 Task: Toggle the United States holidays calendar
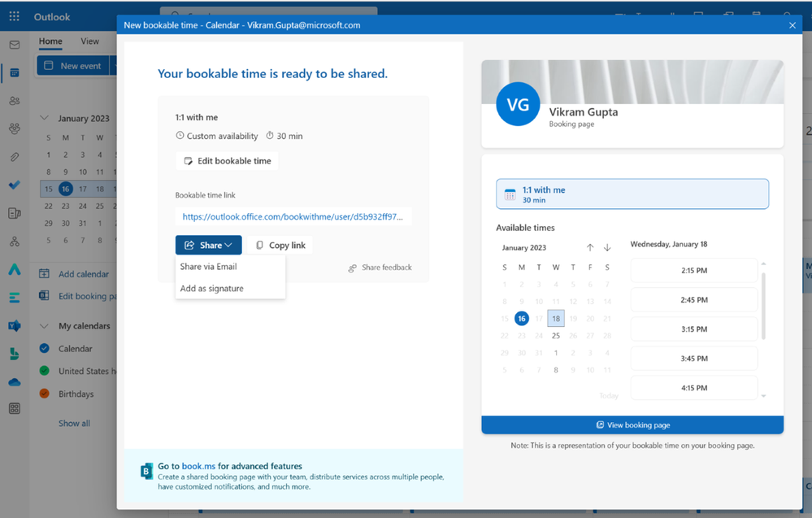tap(45, 370)
